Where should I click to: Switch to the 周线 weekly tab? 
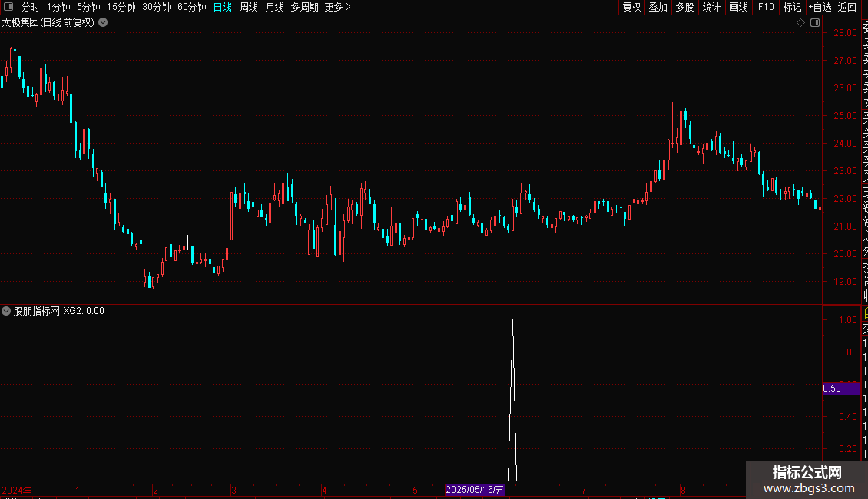tap(249, 7)
